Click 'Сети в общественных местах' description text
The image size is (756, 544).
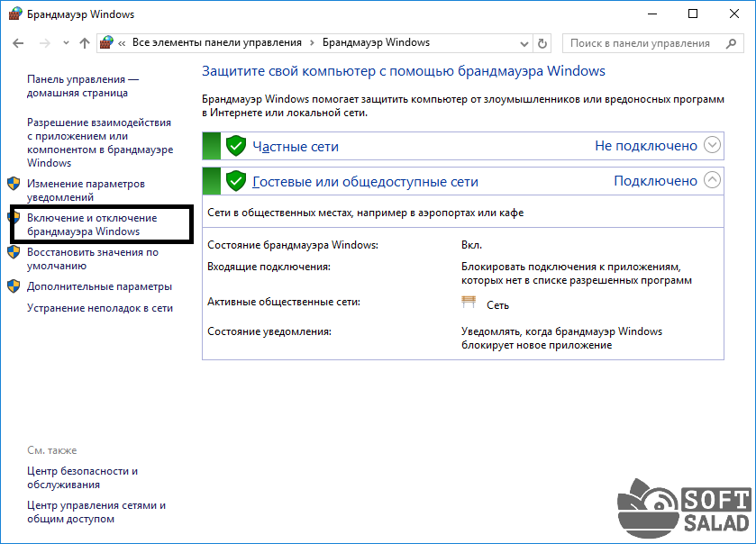tap(366, 213)
